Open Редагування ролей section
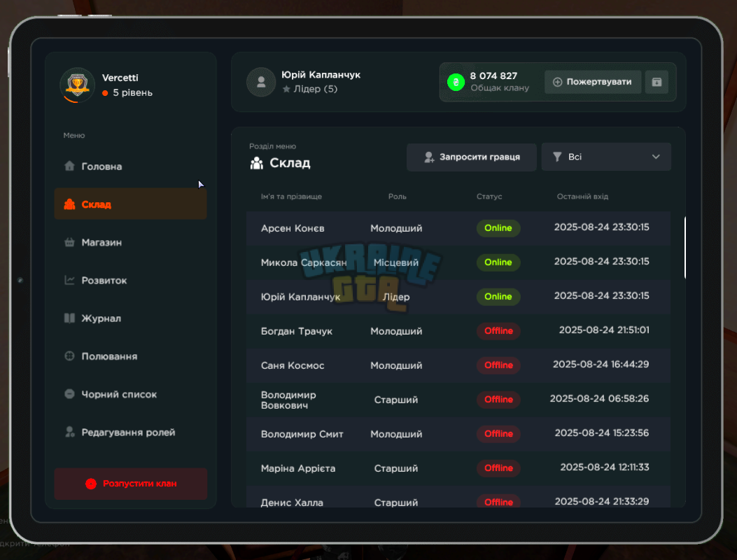 pos(131,432)
